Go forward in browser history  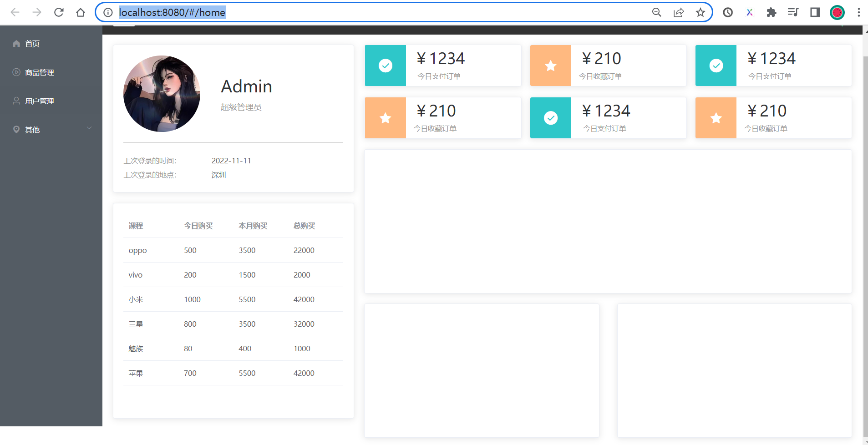[37, 12]
